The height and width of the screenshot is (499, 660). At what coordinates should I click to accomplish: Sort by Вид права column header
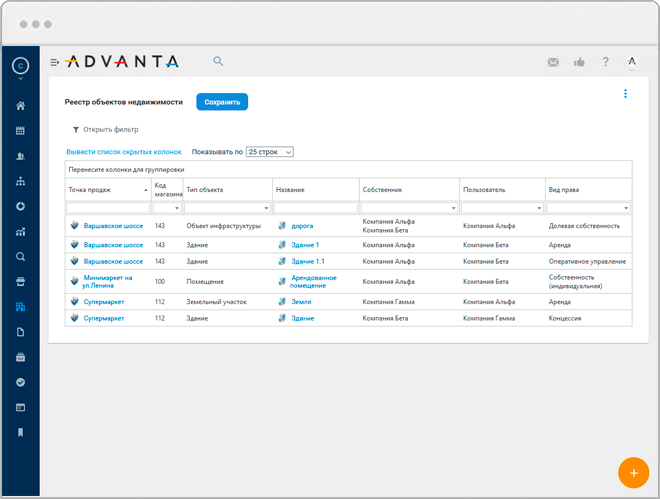[588, 190]
